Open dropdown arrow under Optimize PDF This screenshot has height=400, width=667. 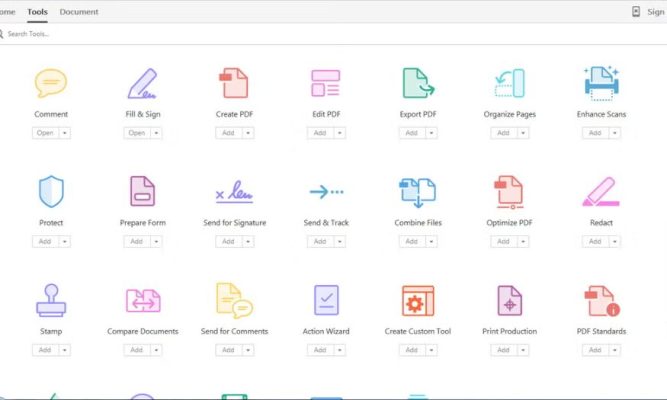tap(525, 241)
